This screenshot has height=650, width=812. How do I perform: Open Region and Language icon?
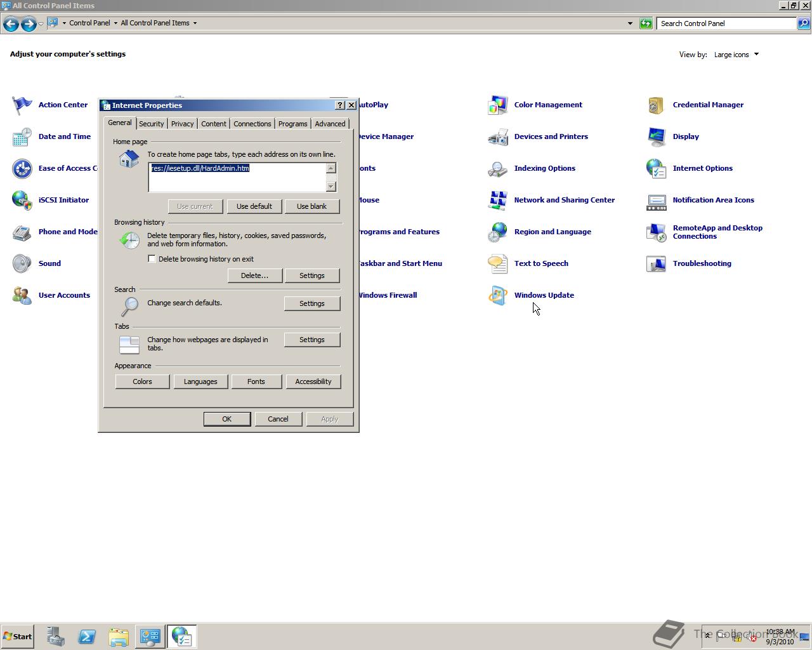pos(498,232)
